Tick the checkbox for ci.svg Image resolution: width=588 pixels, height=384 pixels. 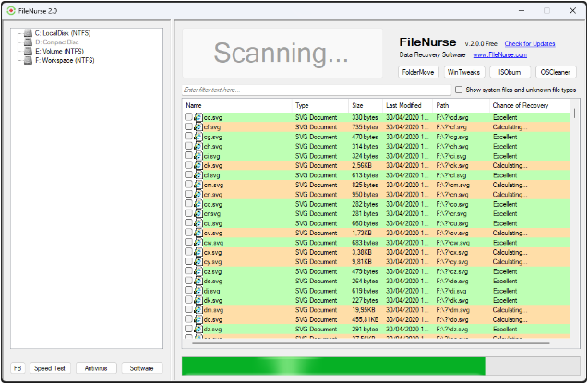tap(188, 156)
